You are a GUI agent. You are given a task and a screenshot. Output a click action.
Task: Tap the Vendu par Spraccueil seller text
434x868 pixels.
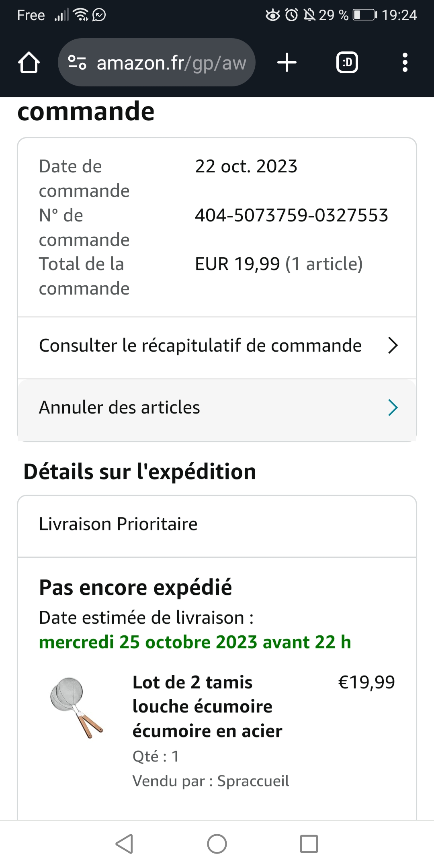(x=211, y=781)
